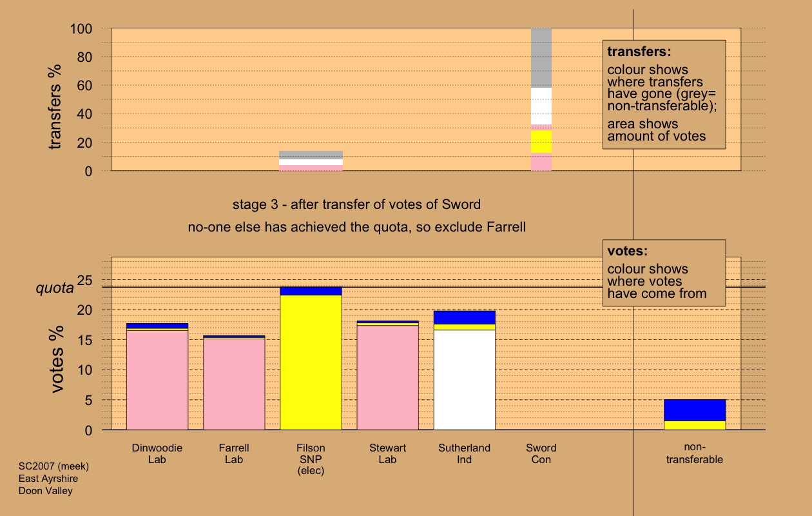Click the white Sutherland Ind vote bar
This screenshot has height=516, width=812.
coord(464,381)
